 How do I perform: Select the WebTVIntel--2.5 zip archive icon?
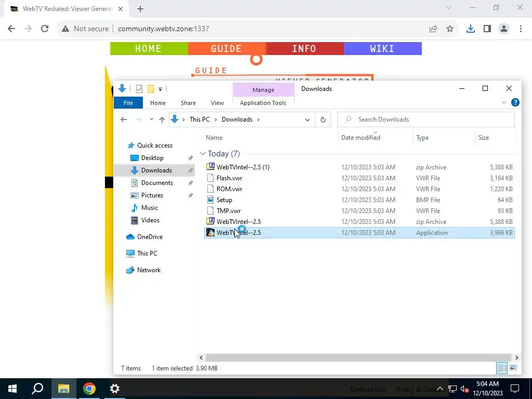click(x=210, y=221)
